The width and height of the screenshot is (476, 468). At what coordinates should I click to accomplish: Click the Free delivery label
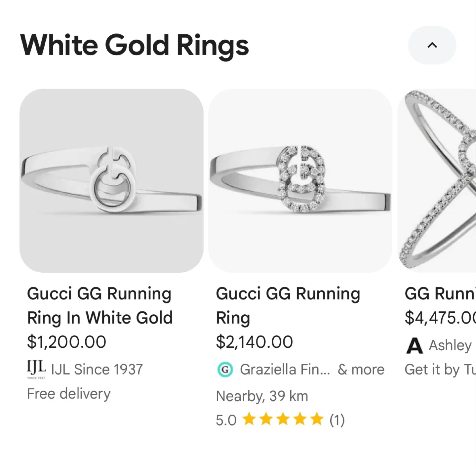pyautogui.click(x=68, y=393)
